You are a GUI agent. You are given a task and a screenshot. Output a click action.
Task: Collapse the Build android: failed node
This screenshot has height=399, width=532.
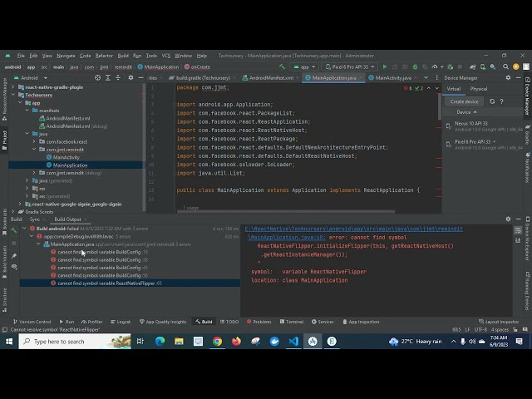click(x=24, y=229)
